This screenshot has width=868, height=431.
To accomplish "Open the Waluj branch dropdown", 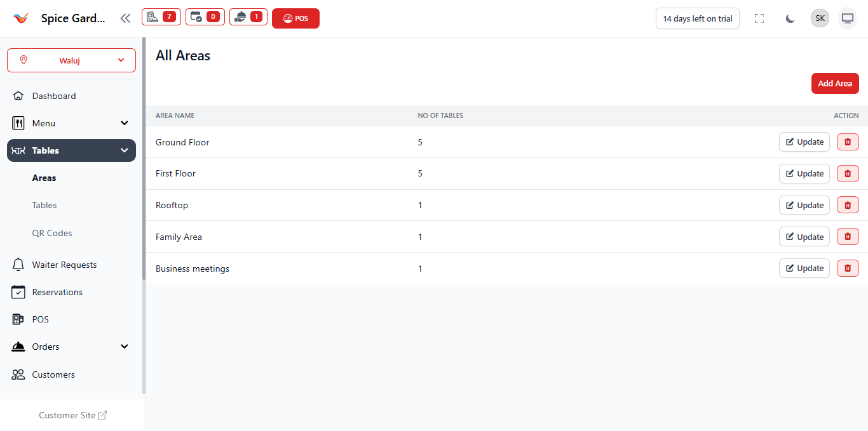I will click(x=71, y=60).
